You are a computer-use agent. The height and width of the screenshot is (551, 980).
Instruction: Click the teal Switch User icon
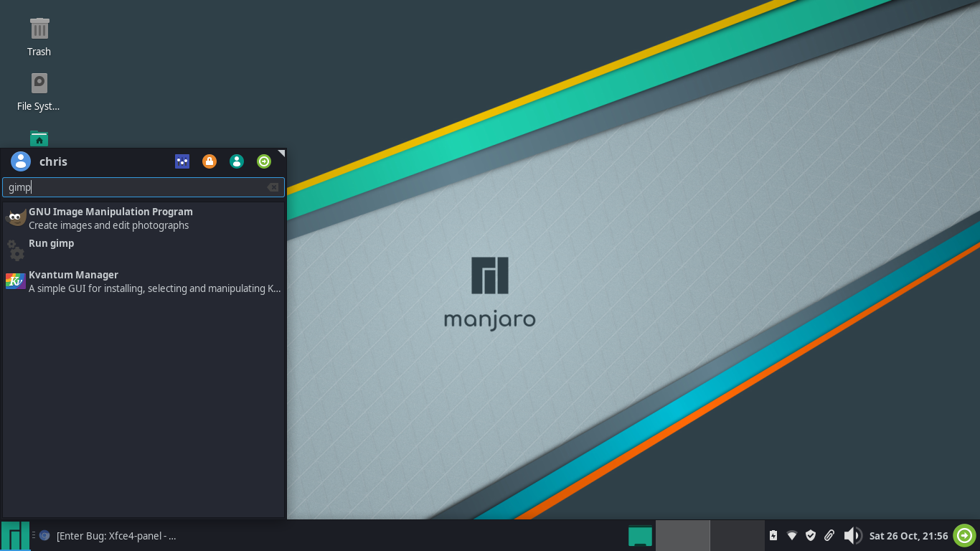237,161
